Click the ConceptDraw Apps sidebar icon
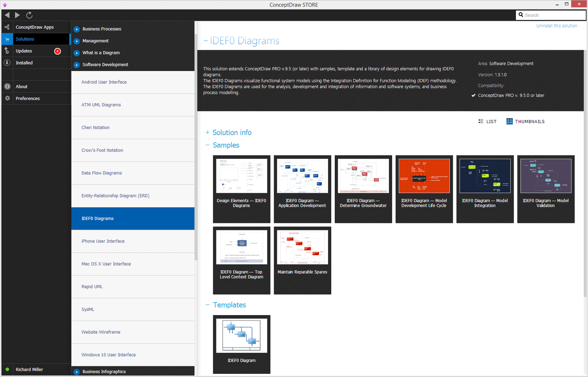Image resolution: width=588 pixels, height=377 pixels. [7, 27]
